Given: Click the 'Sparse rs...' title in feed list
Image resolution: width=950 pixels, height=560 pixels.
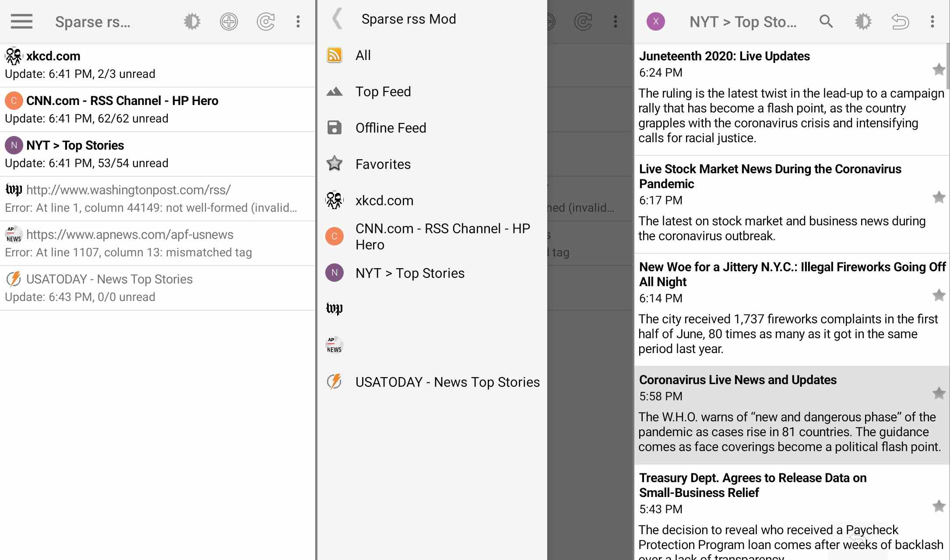Looking at the screenshot, I should [93, 21].
